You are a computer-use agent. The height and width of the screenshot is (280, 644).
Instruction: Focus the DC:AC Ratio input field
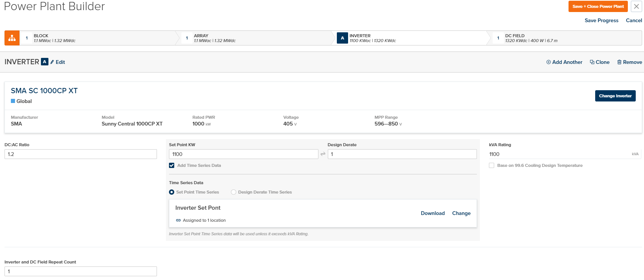click(x=81, y=154)
